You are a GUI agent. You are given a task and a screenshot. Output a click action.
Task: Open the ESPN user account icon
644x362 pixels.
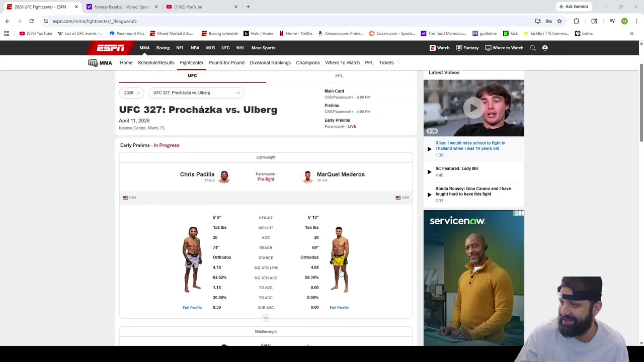click(545, 48)
